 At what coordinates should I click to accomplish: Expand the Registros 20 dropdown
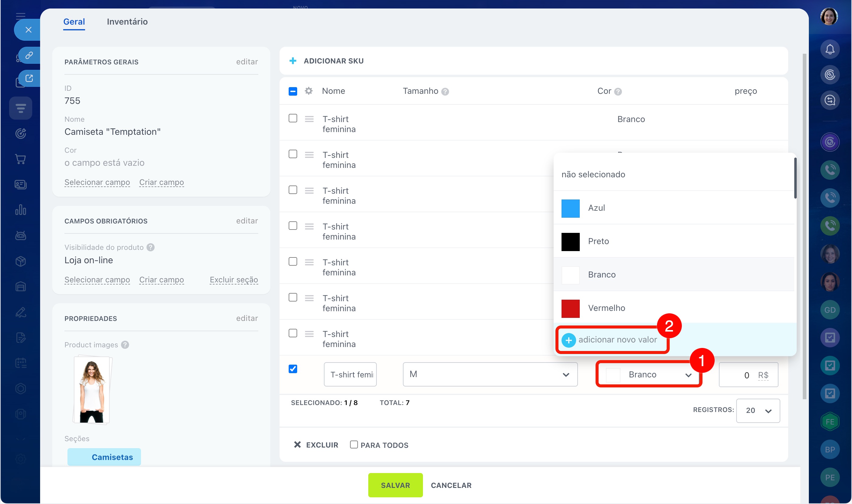click(758, 410)
